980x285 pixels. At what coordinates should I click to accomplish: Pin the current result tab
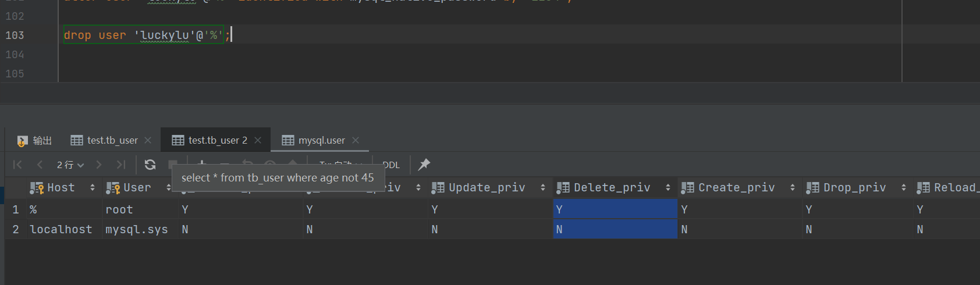pos(424,165)
